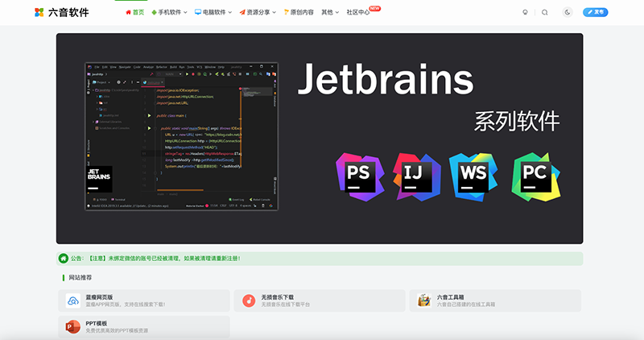Click the IDE screenshot in the banner

[x=182, y=136]
